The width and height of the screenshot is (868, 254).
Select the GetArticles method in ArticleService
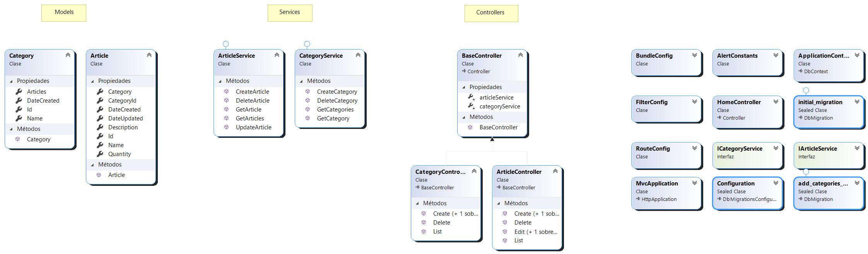pos(250,118)
